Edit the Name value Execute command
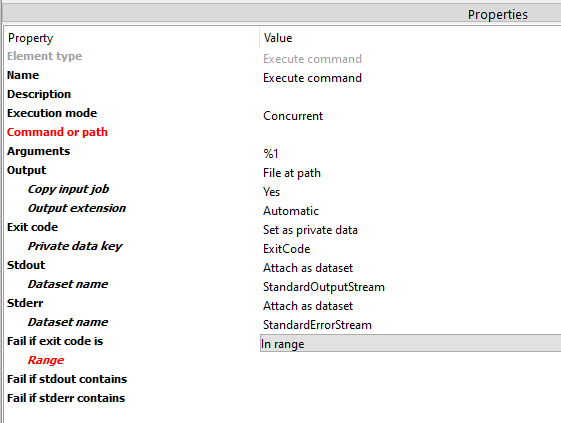Image resolution: width=561 pixels, height=423 pixels. (312, 78)
